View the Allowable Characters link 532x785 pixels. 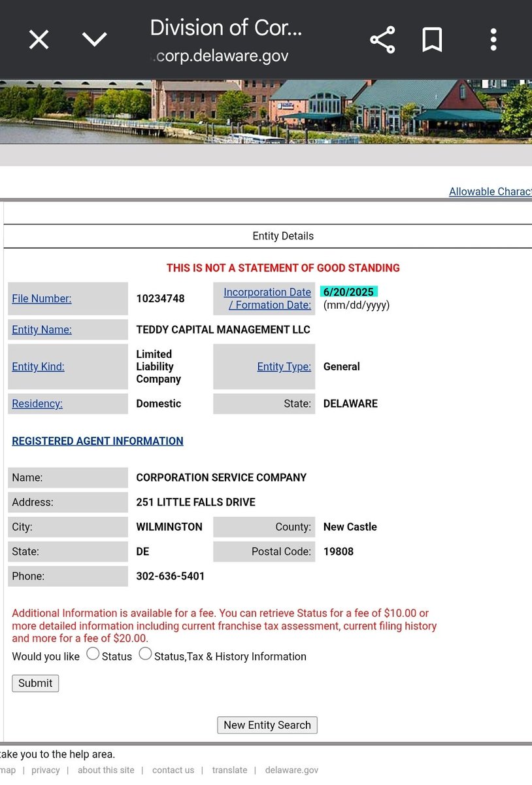pos(490,191)
